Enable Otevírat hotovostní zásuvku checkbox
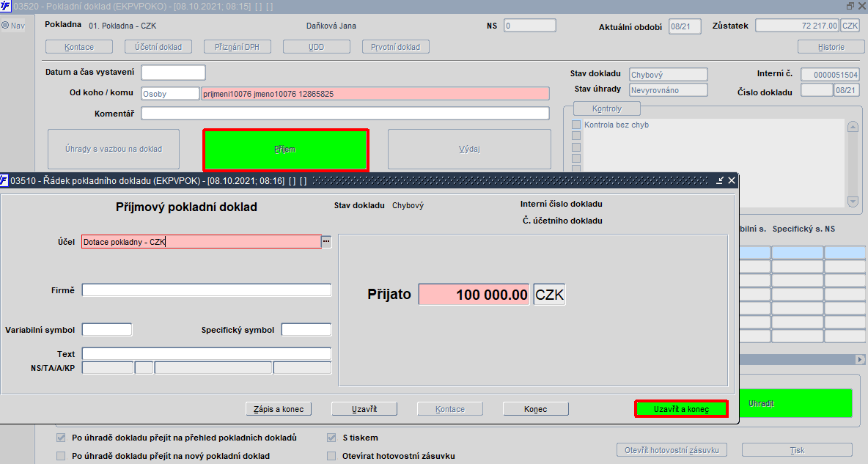The width and height of the screenshot is (868, 464). click(x=331, y=456)
